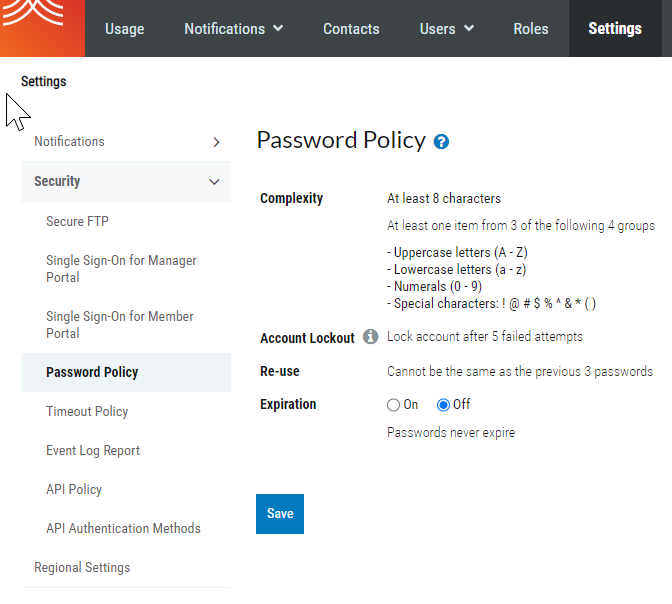Click the 'Lowercase letters (a - z)' line
Viewport: 672px width, 604px height.
click(456, 270)
